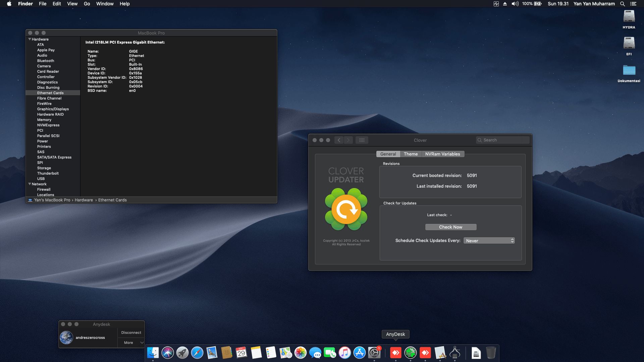Switch to NVRam Variables tab

[442, 154]
